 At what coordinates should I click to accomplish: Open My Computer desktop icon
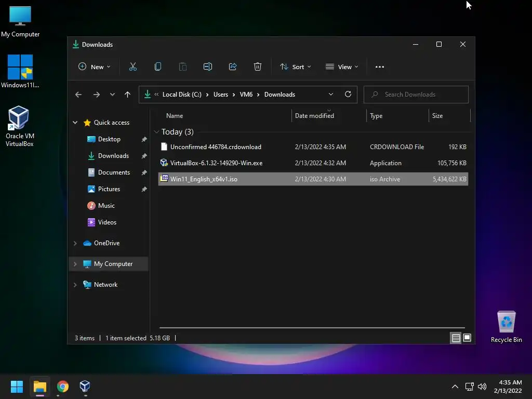20,22
